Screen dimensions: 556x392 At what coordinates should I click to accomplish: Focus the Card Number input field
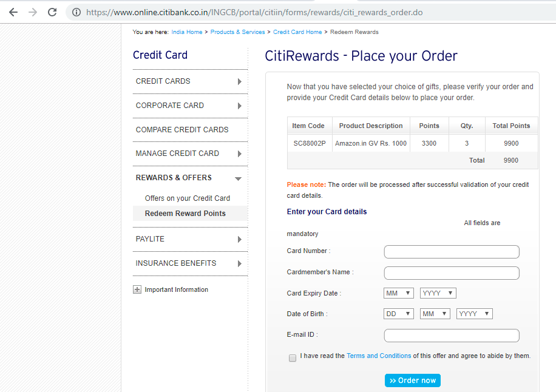tap(452, 252)
